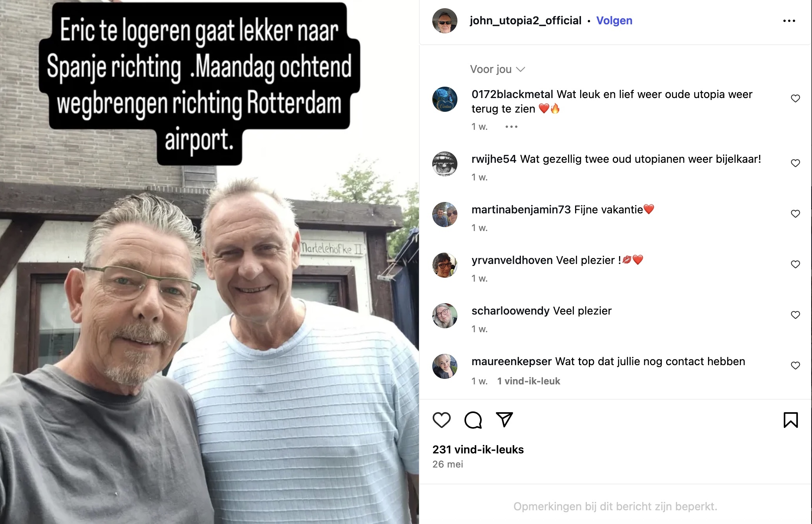Open maureenkepser's avatar

pyautogui.click(x=445, y=366)
